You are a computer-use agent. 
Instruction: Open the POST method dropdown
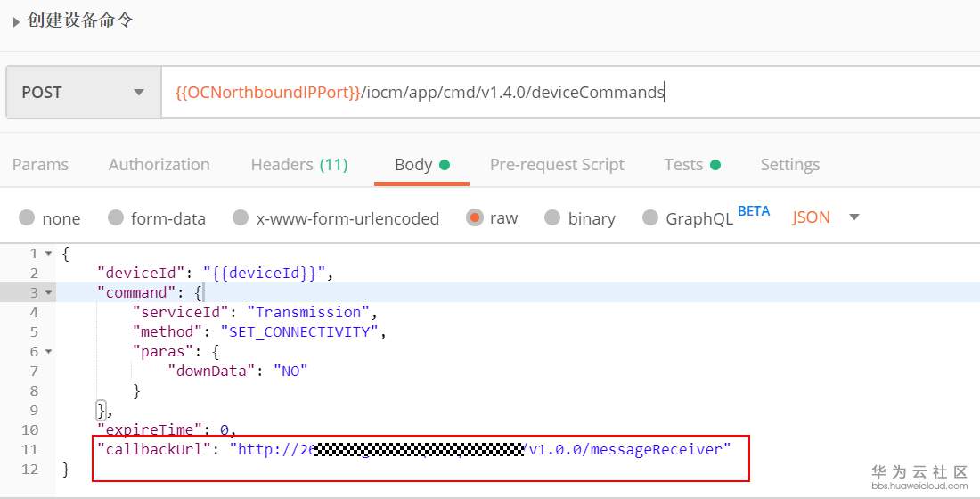(x=84, y=92)
